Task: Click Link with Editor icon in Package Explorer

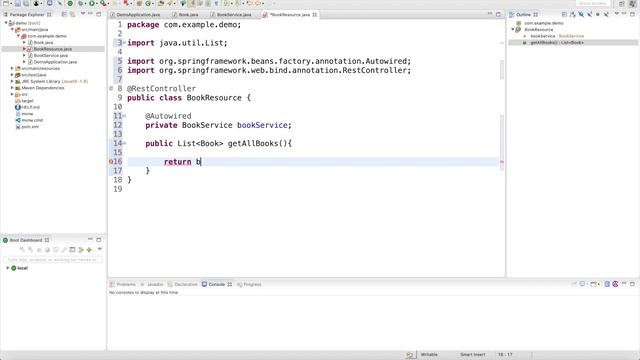Action: 72,14
